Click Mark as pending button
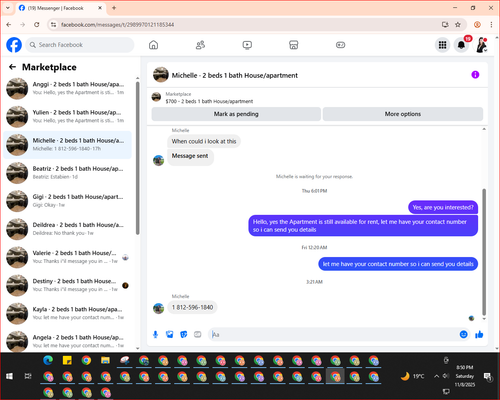This screenshot has height=400, width=500. pyautogui.click(x=236, y=114)
